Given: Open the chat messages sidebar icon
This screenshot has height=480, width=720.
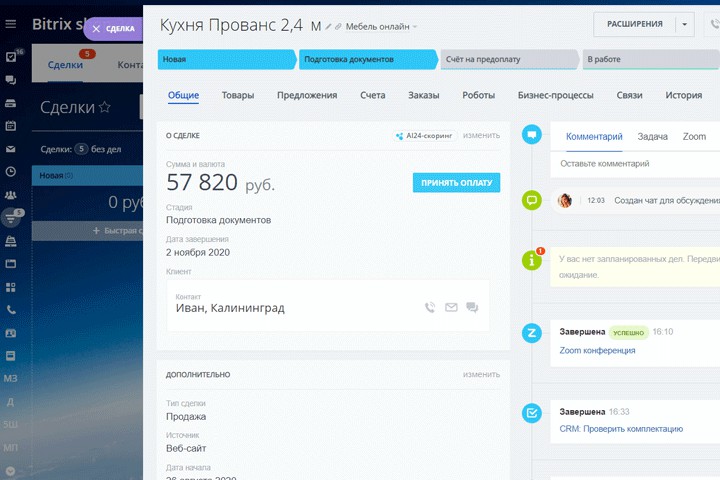Looking at the screenshot, I should click(11, 80).
